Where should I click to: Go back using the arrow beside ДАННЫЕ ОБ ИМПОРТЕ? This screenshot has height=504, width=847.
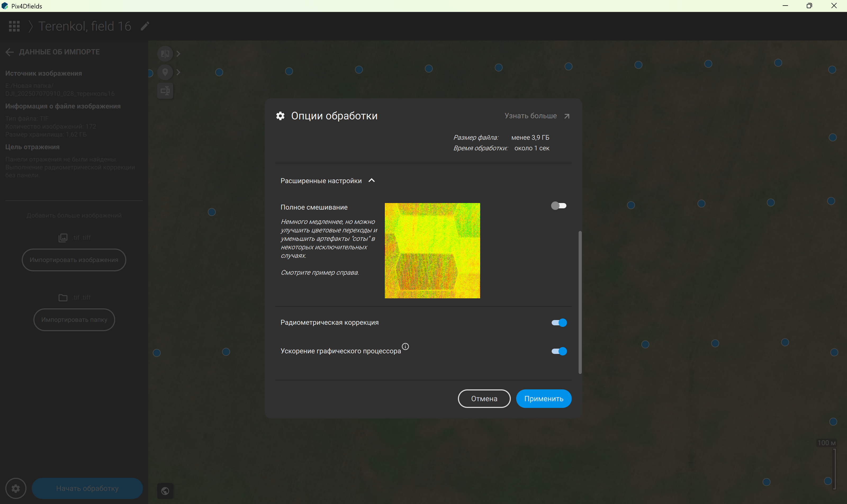(10, 52)
